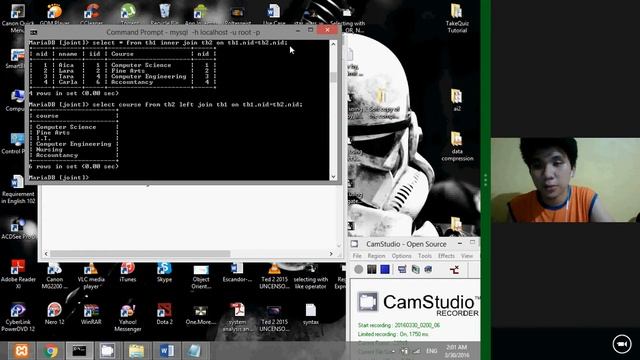Open the CamStudio View menu
640x360 pixels.
point(467,256)
